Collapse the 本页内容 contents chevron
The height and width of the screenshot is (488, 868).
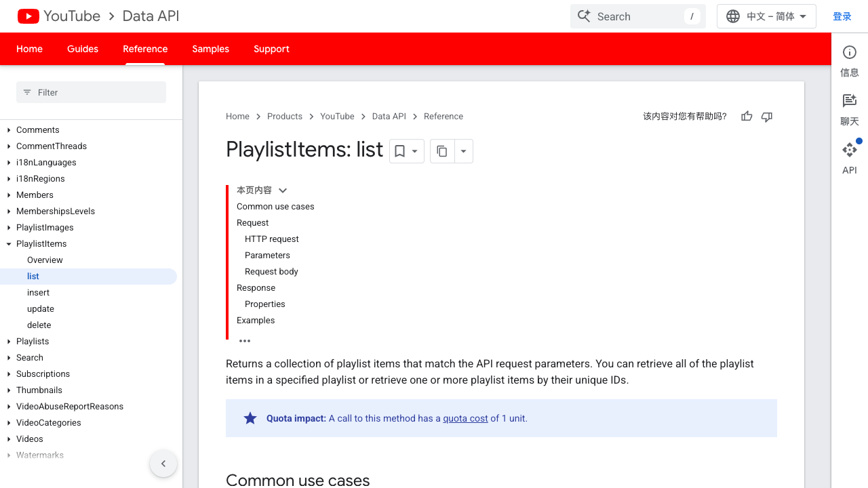point(283,190)
